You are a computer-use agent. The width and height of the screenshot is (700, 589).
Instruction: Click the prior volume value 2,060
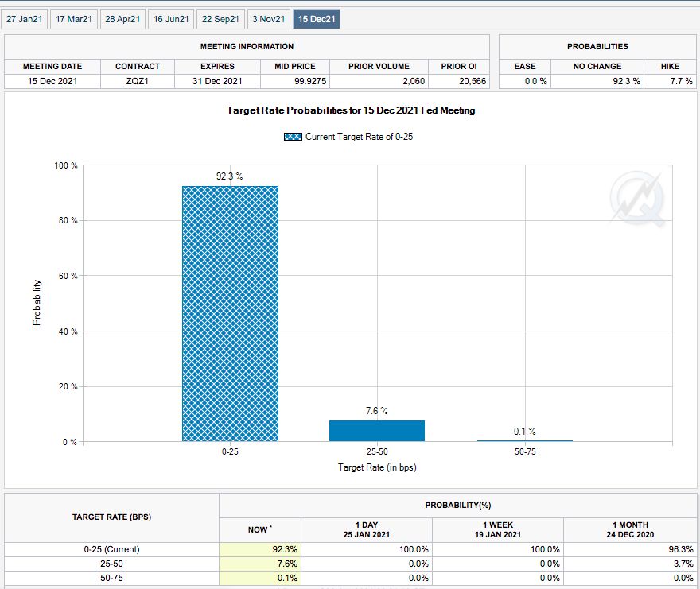pyautogui.click(x=414, y=81)
